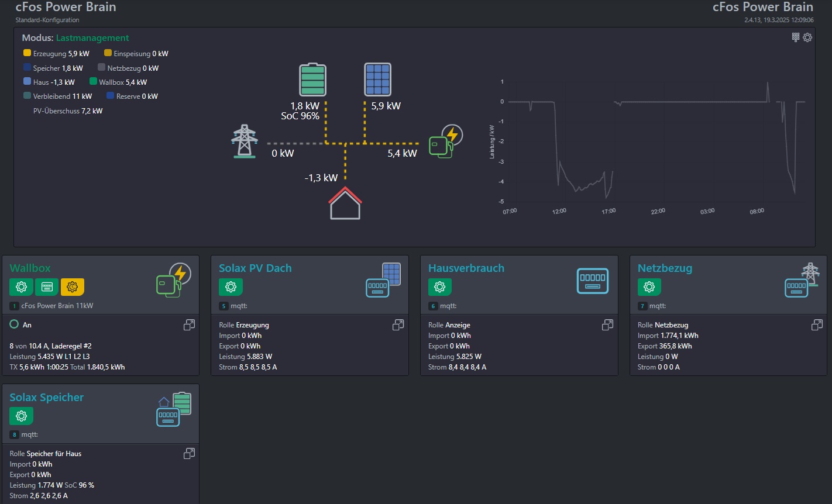Click the power pylon icon in flow diagram
832x504 pixels.
point(245,141)
